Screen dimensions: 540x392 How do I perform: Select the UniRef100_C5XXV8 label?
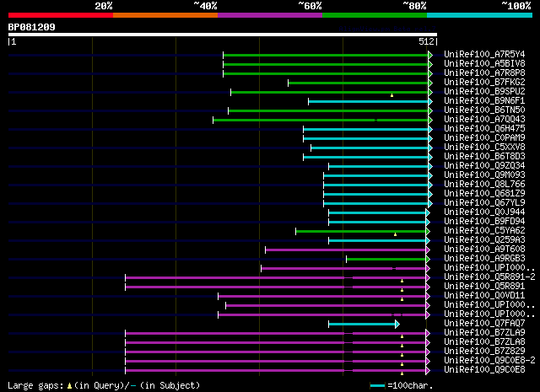(x=484, y=148)
